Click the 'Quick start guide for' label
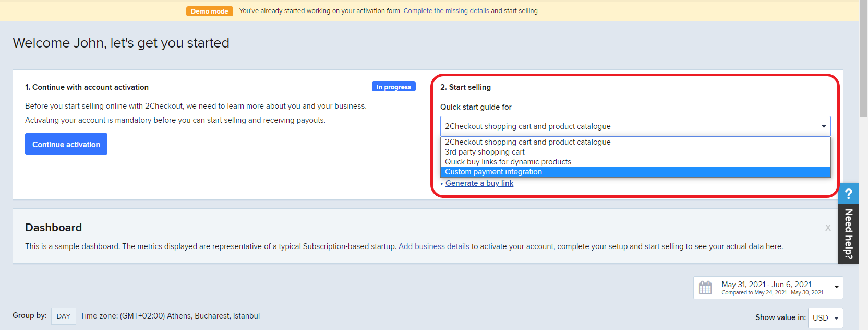 (x=476, y=107)
